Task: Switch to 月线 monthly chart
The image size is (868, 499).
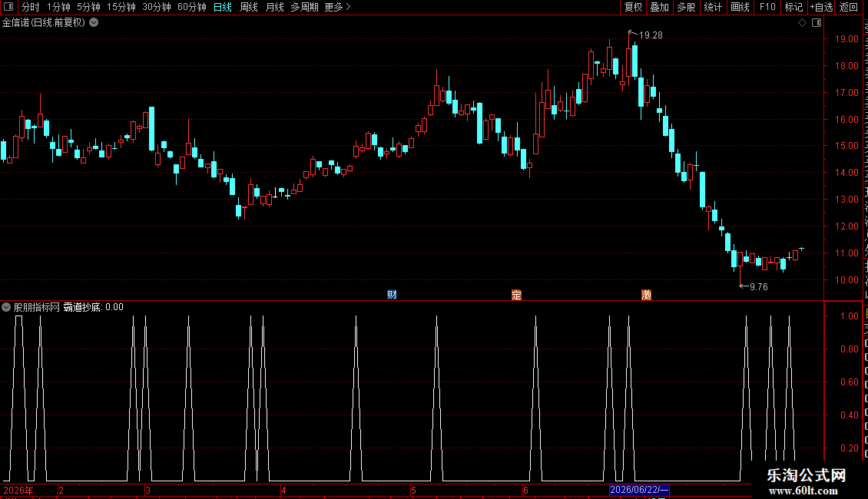Action: [274, 7]
